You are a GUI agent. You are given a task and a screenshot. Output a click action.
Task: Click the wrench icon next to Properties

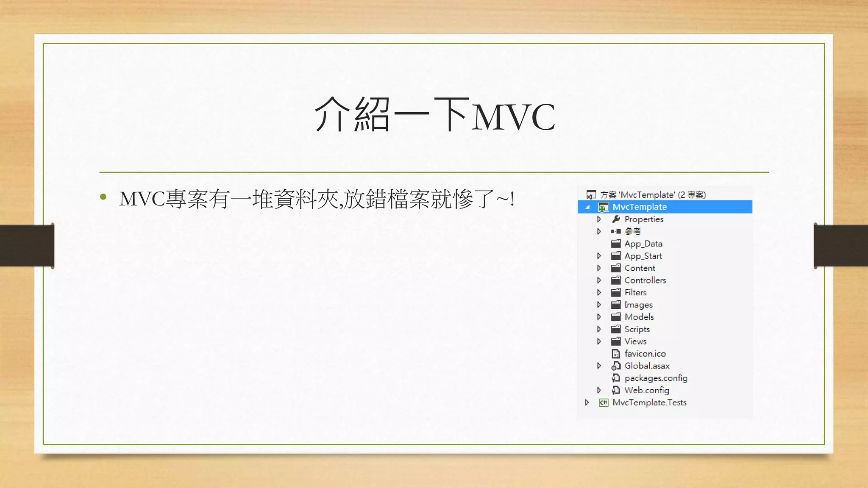tap(616, 219)
